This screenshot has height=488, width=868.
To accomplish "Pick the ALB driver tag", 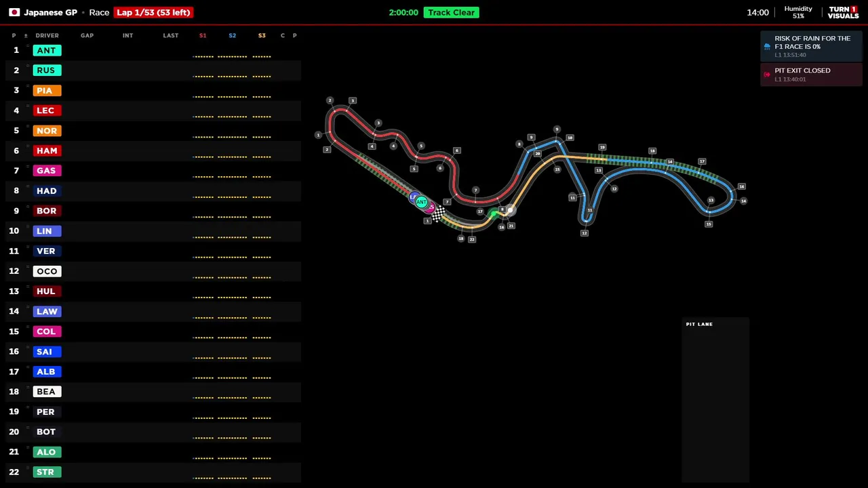I will (x=47, y=371).
